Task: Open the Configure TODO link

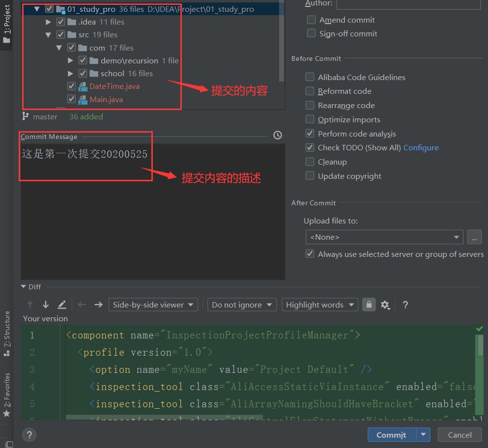Action: coord(421,147)
